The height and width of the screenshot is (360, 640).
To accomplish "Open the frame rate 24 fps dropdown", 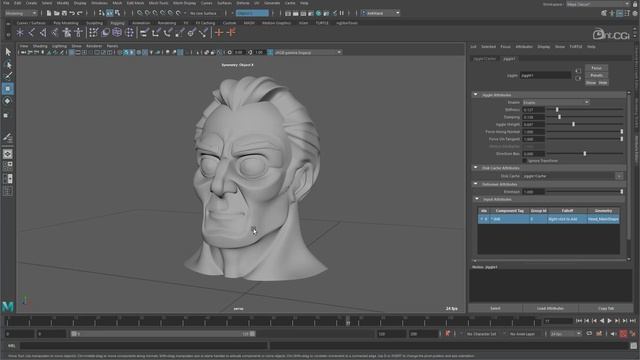I will point(565,334).
